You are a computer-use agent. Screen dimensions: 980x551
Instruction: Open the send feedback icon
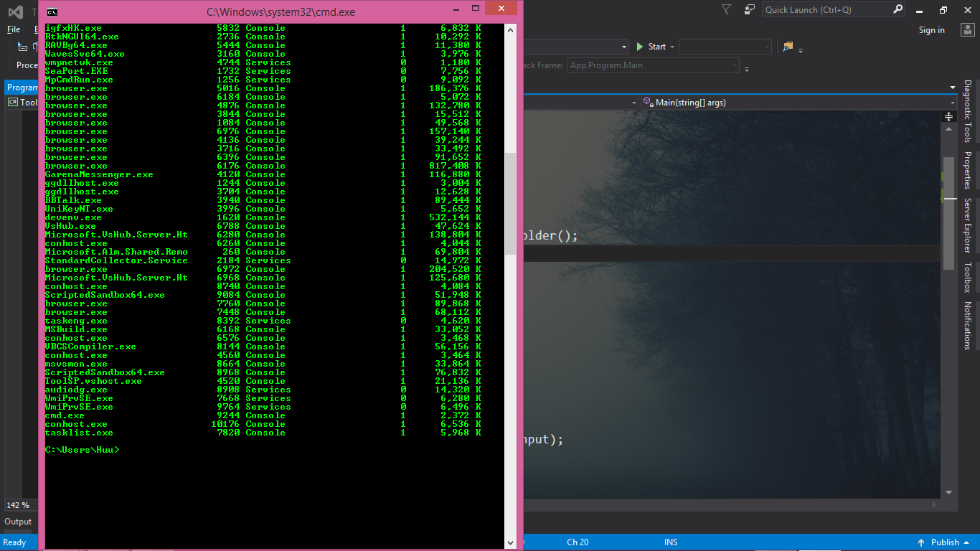coord(749,10)
